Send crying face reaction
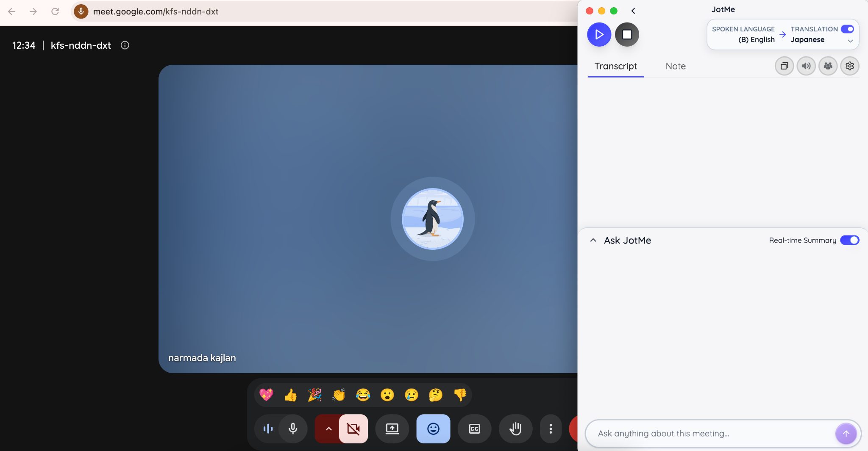 pyautogui.click(x=412, y=395)
